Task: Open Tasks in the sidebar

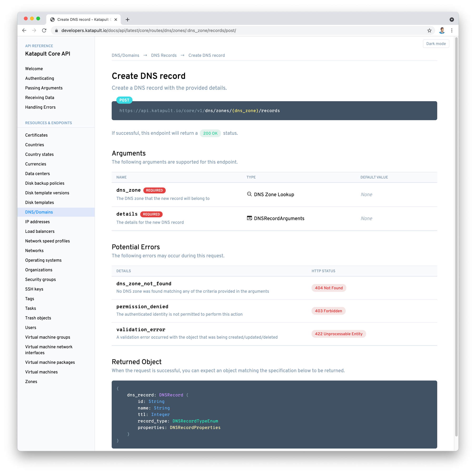Action: pos(30,308)
